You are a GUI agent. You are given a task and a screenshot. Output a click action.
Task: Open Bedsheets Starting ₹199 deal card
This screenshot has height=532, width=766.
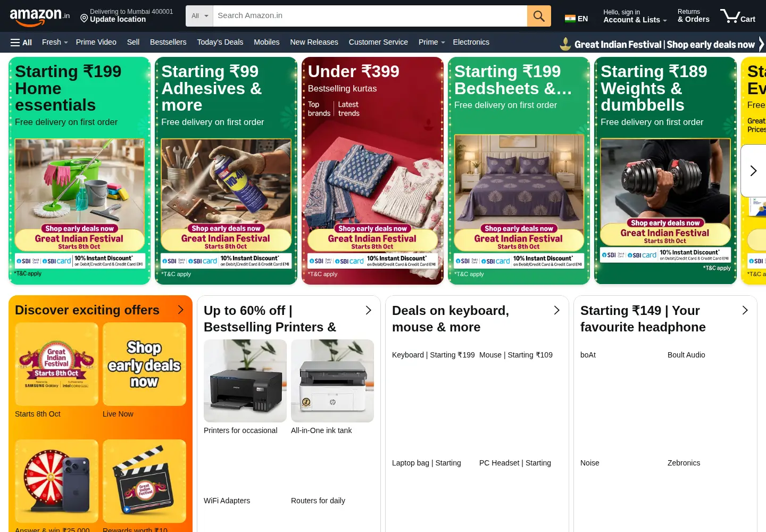tap(519, 171)
